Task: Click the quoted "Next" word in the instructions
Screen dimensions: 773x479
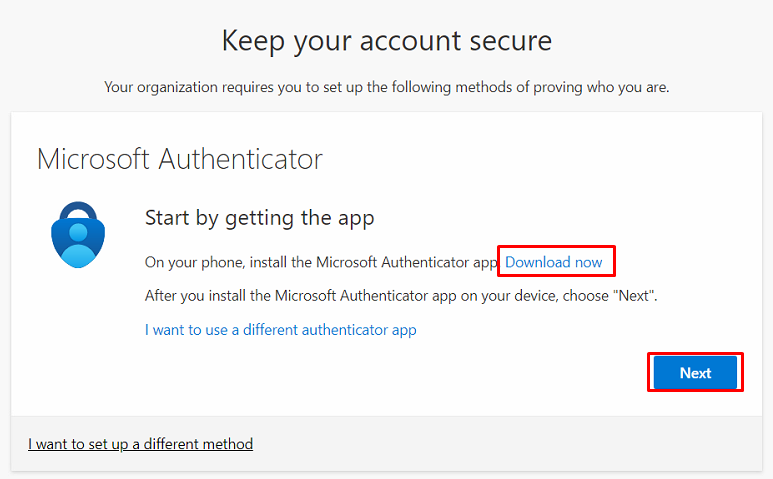Action: [634, 296]
